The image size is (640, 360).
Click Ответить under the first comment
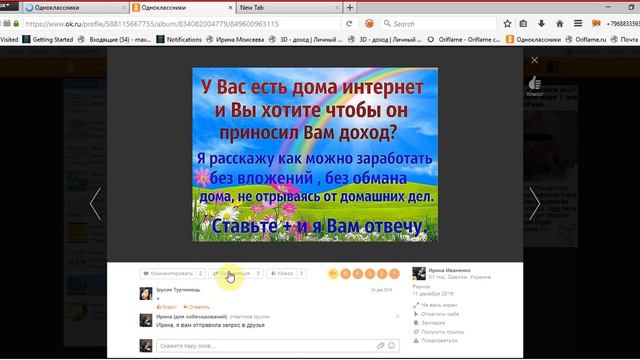(196, 307)
